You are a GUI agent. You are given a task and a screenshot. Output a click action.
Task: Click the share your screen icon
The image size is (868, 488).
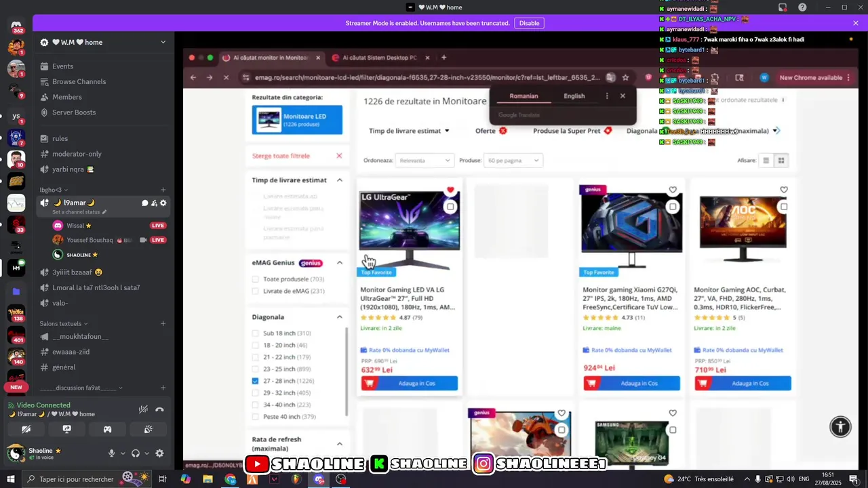point(66,429)
